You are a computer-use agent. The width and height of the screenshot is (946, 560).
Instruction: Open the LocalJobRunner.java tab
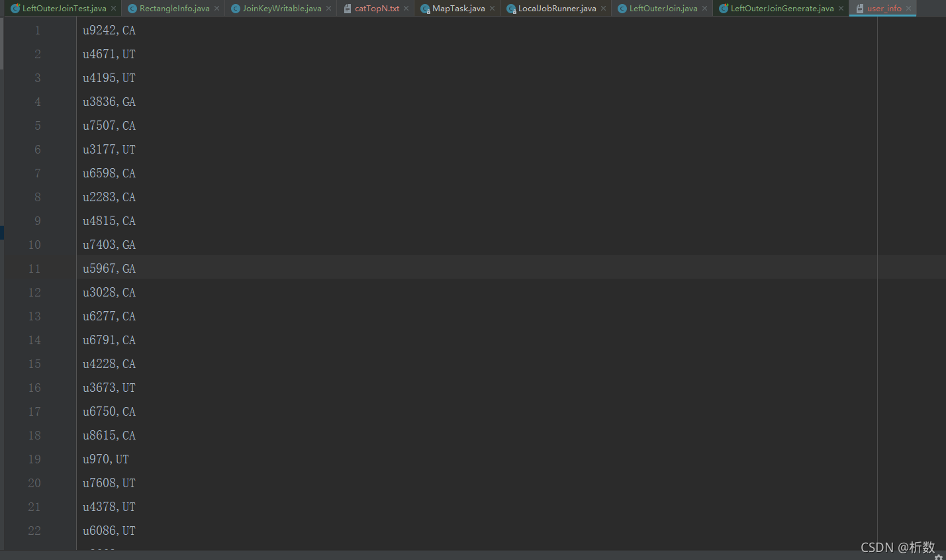557,9
